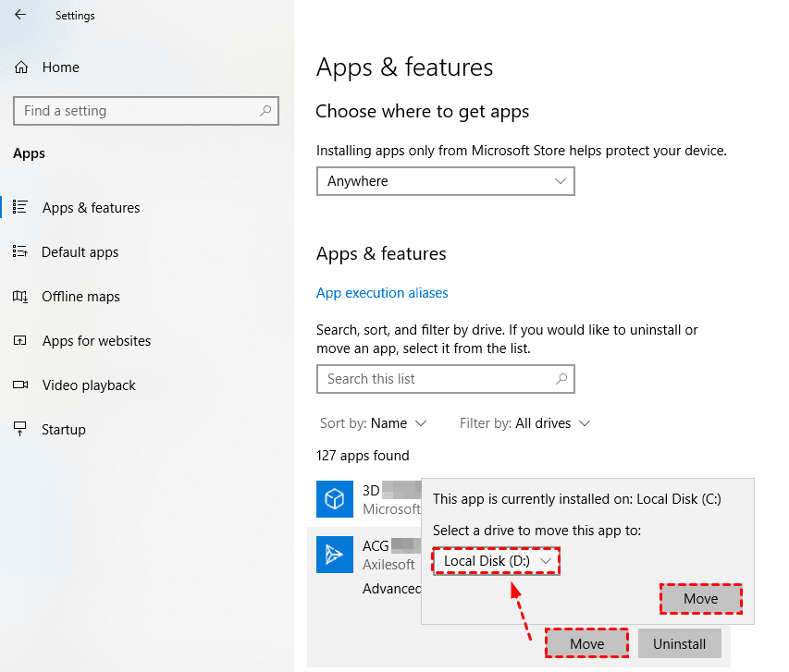789x672 pixels.
Task: Click the Video playback icon
Action: click(20, 385)
